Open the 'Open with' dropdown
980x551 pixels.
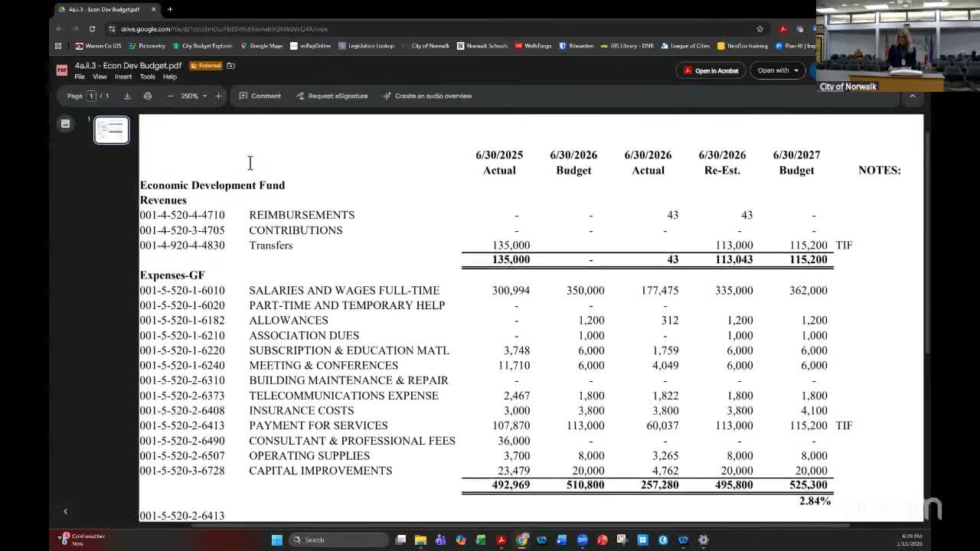[777, 70]
